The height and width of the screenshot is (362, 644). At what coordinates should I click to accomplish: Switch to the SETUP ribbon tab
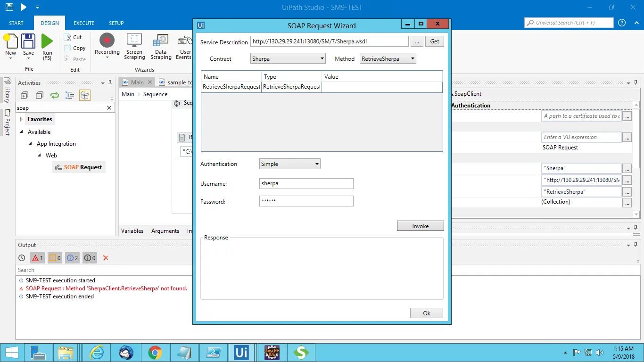116,23
